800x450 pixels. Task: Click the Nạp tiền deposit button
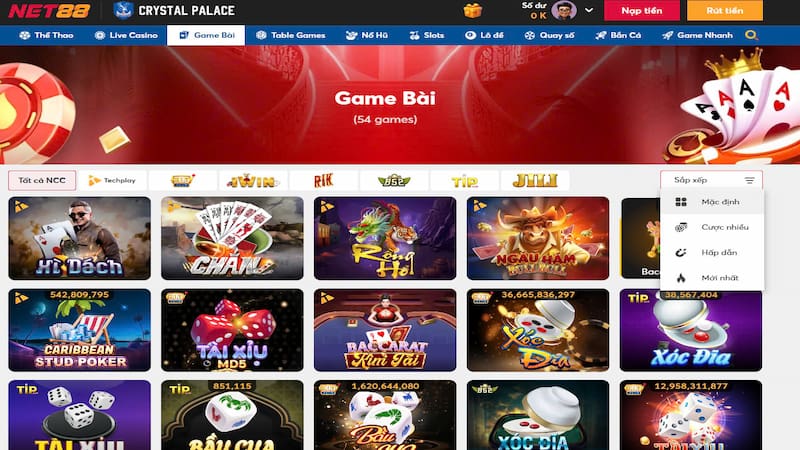tap(642, 11)
